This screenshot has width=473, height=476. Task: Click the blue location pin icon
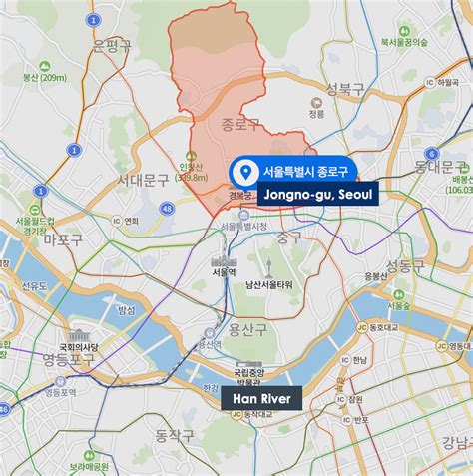[x=245, y=172]
